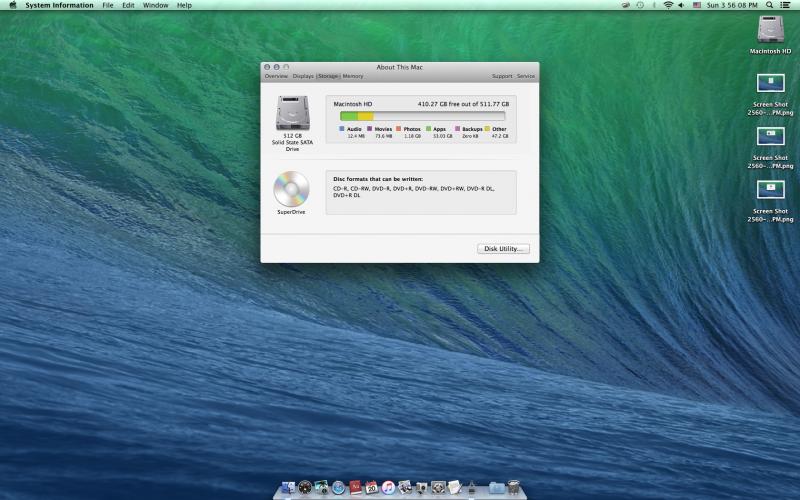The image size is (800, 500).
Task: Switch to the Overview tab
Action: pyautogui.click(x=276, y=76)
